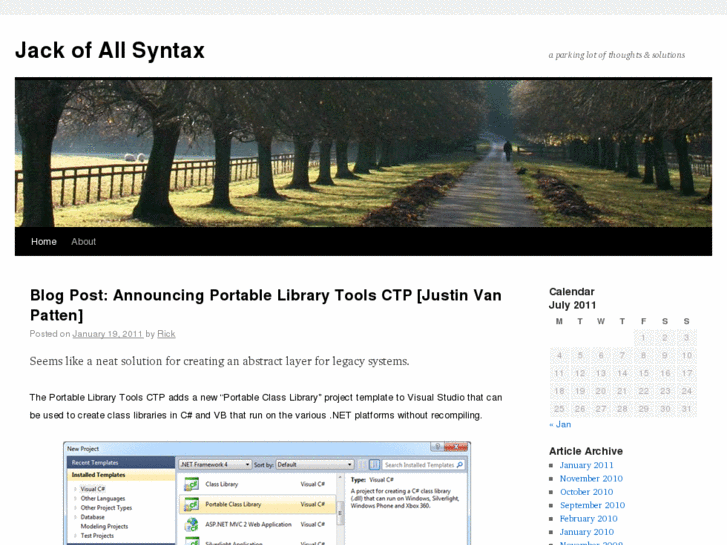Click the 'F' weekday header in the calendar

[x=644, y=321]
